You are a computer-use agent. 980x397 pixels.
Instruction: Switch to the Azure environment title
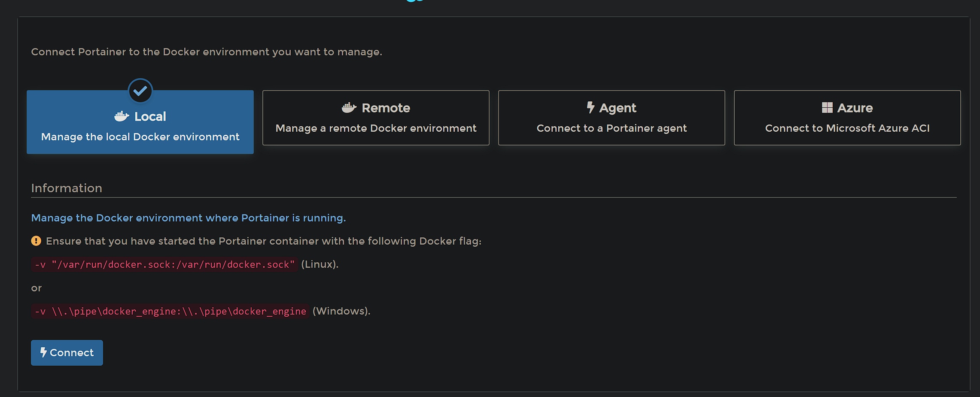coord(855,108)
